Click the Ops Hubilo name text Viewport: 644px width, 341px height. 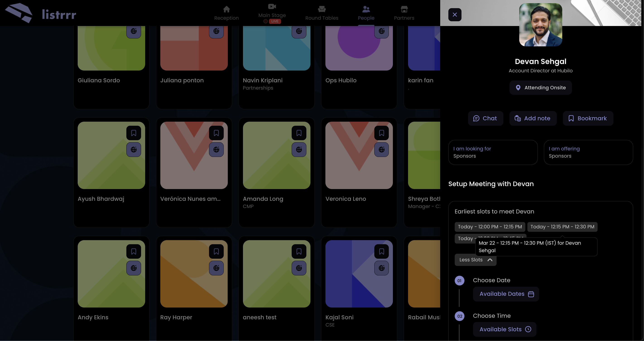click(x=341, y=80)
